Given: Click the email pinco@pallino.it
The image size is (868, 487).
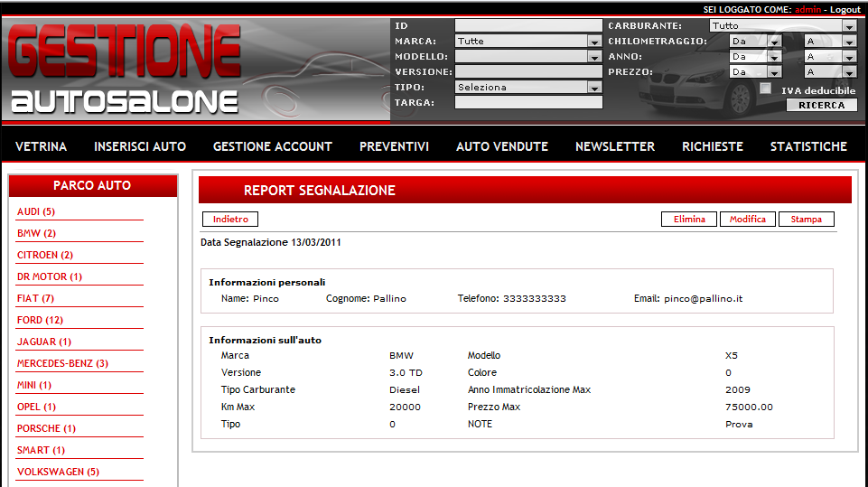Looking at the screenshot, I should [703, 299].
